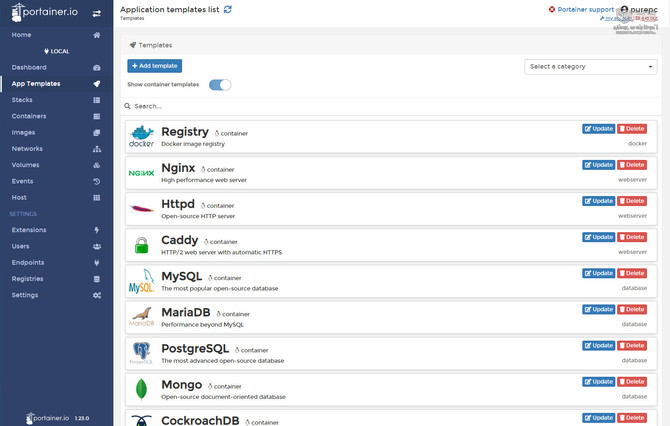Image resolution: width=670 pixels, height=426 pixels.
Task: Delete the Caddy template
Action: [632, 237]
